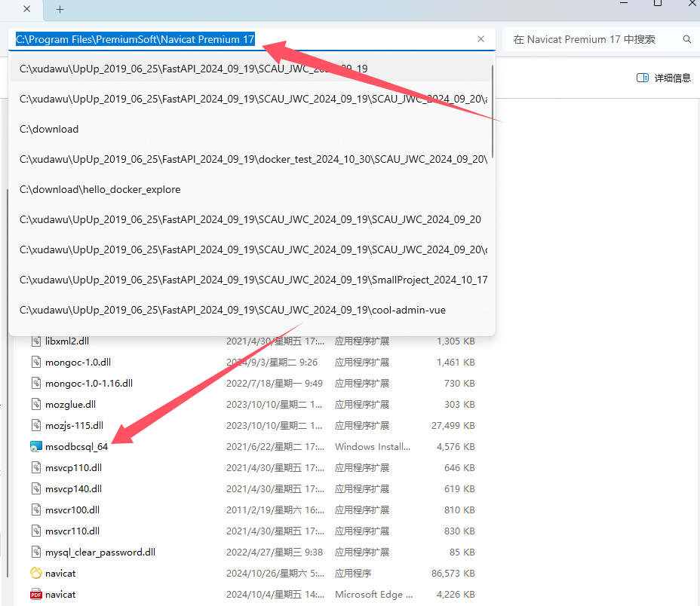Open a new tab with the plus button
Image resolution: width=700 pixels, height=606 pixels.
(x=60, y=9)
